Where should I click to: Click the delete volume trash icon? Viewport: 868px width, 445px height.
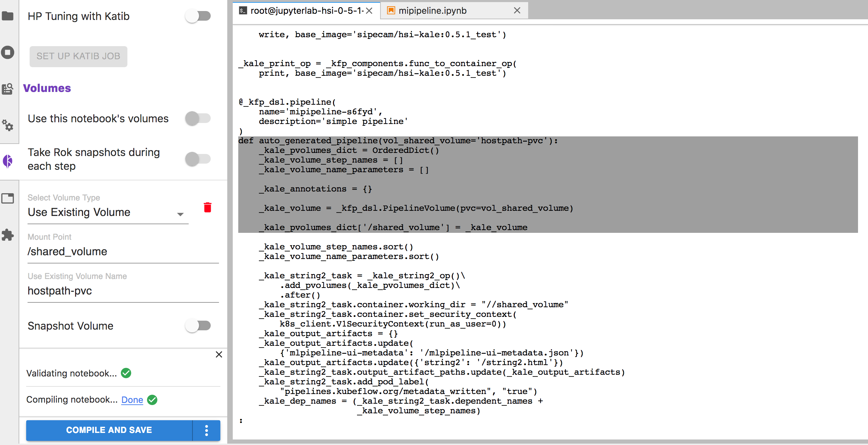(x=207, y=207)
